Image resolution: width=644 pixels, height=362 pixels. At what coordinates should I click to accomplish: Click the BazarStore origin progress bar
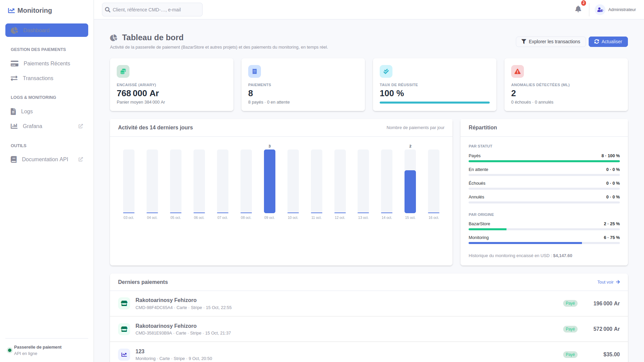544,229
